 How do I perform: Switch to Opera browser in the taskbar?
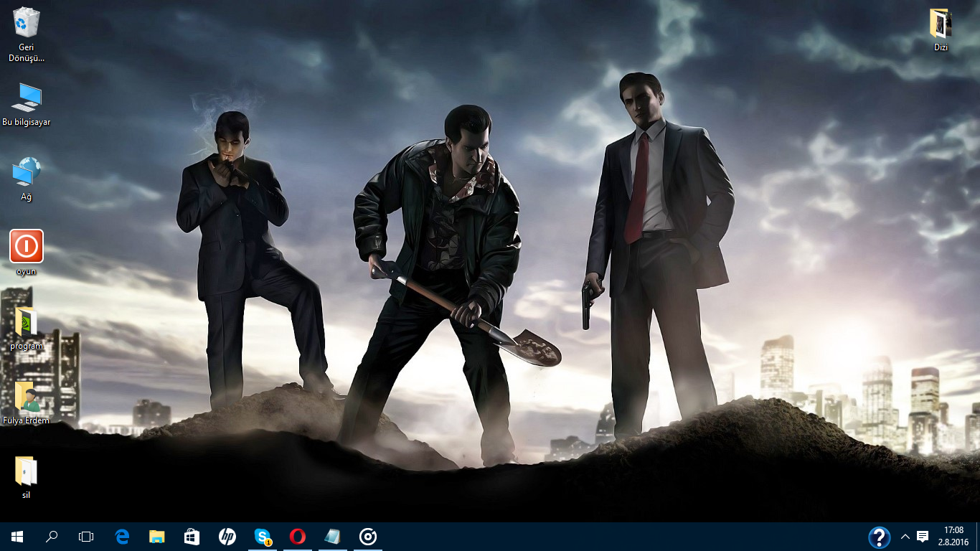(297, 537)
